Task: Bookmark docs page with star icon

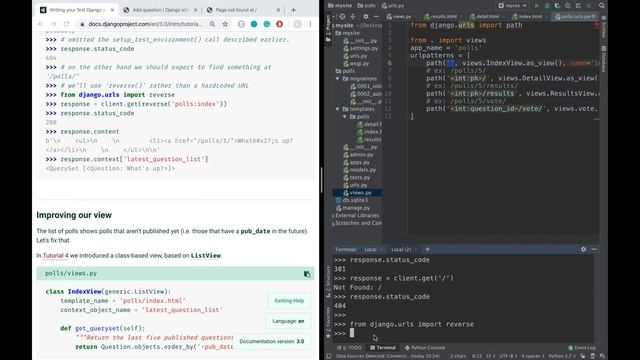Action: (225, 24)
